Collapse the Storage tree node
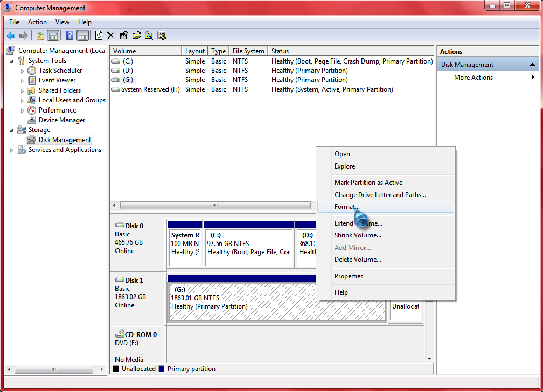Screen dimensions: 543x392 (x=12, y=130)
